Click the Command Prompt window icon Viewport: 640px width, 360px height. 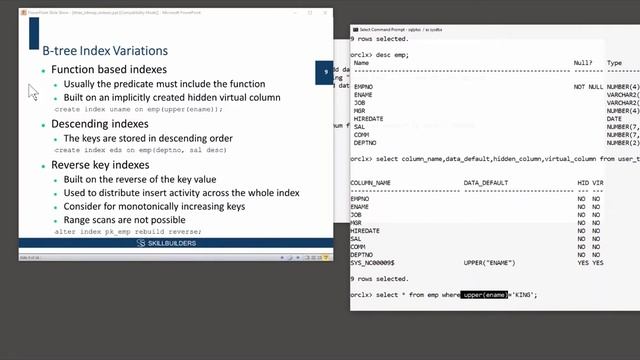(355, 30)
